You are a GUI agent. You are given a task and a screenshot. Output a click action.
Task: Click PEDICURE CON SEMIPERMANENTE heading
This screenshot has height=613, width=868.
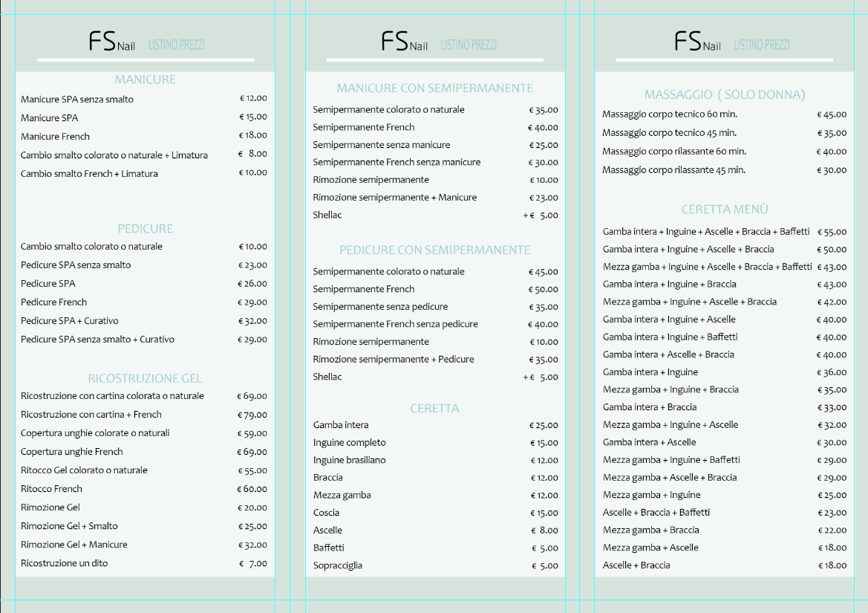click(x=434, y=250)
